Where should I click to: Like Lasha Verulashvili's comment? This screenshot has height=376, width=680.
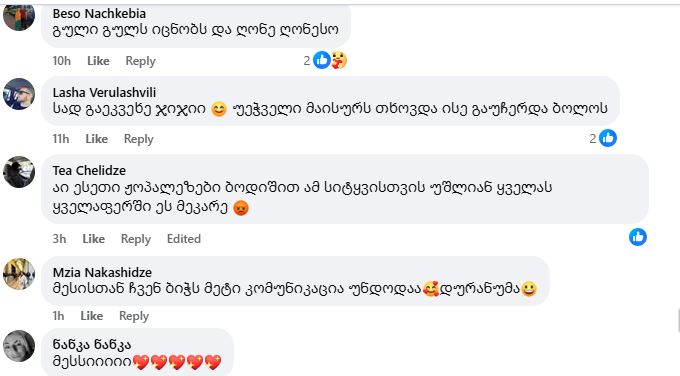click(x=96, y=139)
